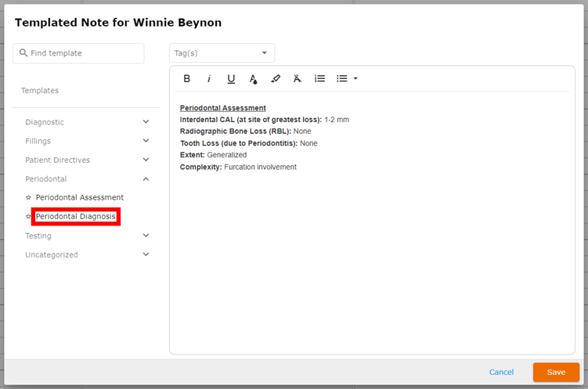This screenshot has width=588, height=389.
Task: Click the Tooth Loss (due to Periodontitis) line
Action: [x=249, y=143]
